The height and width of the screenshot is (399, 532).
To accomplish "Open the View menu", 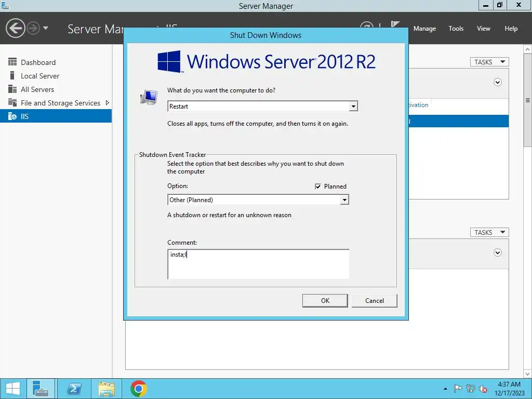I will [x=484, y=29].
